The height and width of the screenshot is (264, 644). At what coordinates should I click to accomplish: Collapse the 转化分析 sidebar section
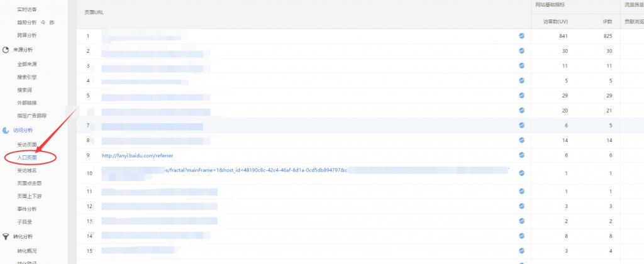coord(23,236)
